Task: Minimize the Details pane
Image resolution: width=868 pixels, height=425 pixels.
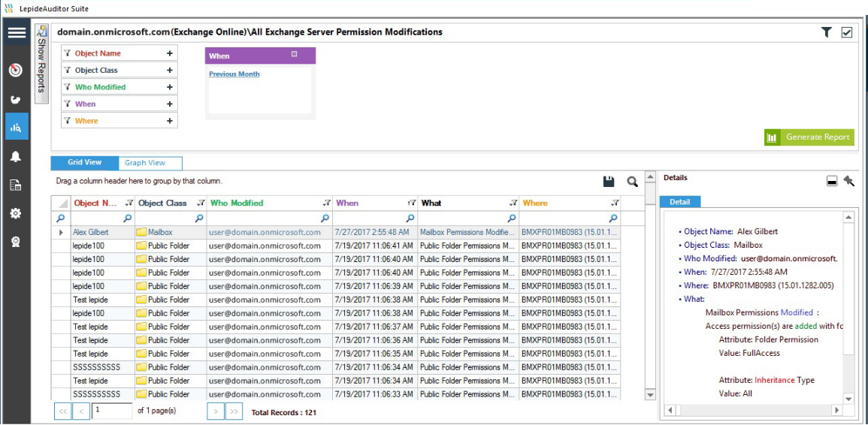Action: 831,181
